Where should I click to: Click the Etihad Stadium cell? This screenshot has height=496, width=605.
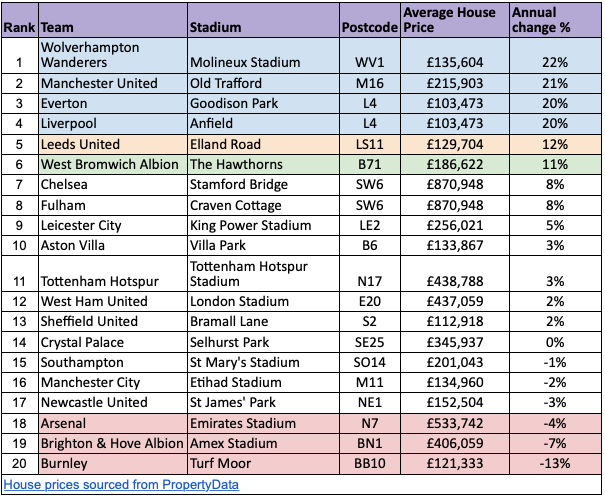point(264,382)
